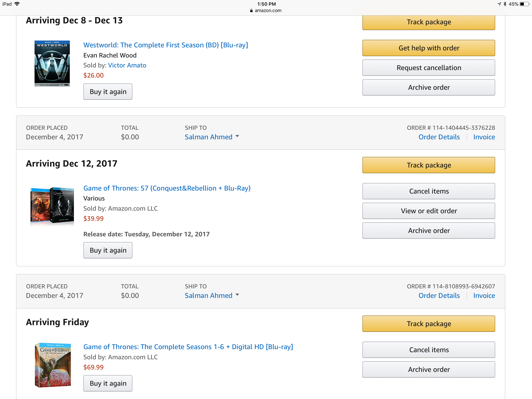This screenshot has height=399, width=532.
Task: Archive the order arriving Friday
Action: pyautogui.click(x=429, y=369)
